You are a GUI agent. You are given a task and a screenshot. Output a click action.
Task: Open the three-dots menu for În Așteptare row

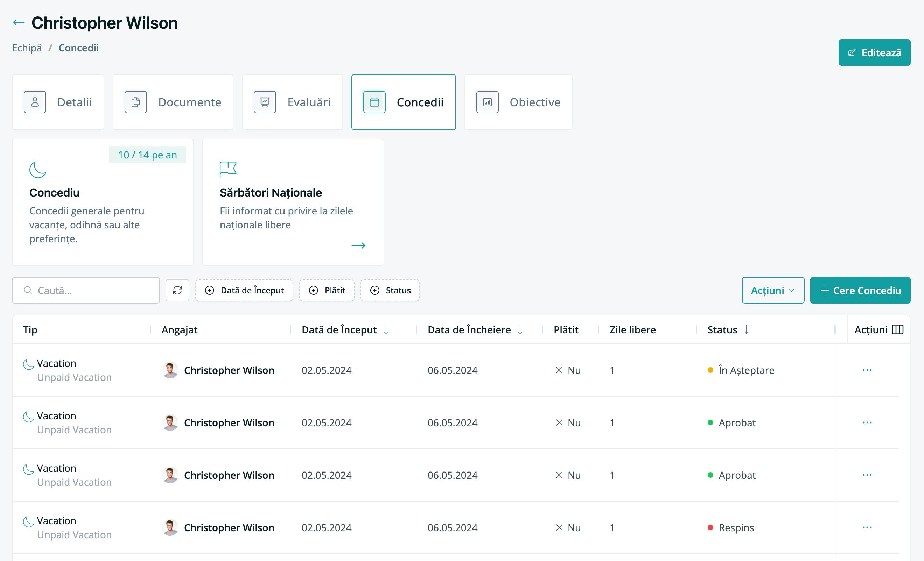click(x=867, y=370)
